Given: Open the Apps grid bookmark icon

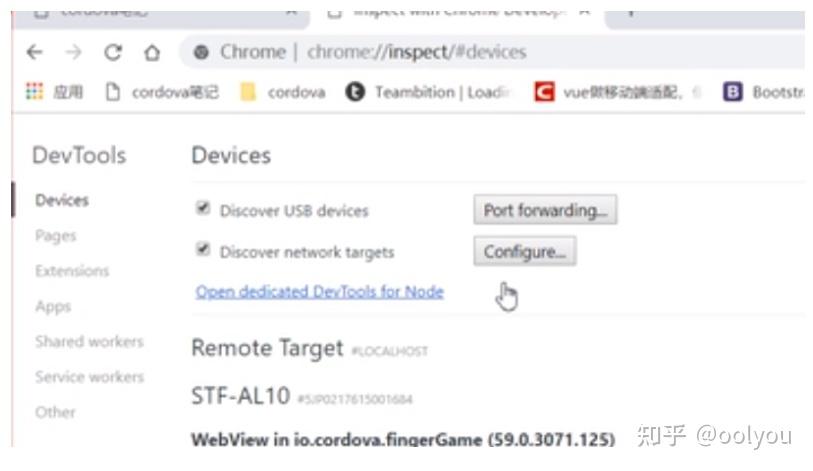Looking at the screenshot, I should point(35,92).
